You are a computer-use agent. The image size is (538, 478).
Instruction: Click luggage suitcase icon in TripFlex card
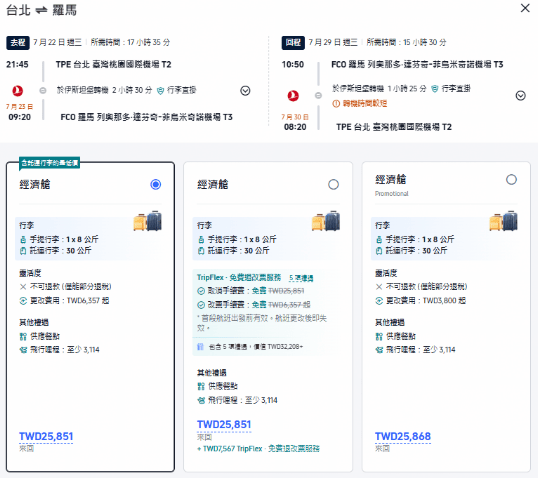pos(326,221)
